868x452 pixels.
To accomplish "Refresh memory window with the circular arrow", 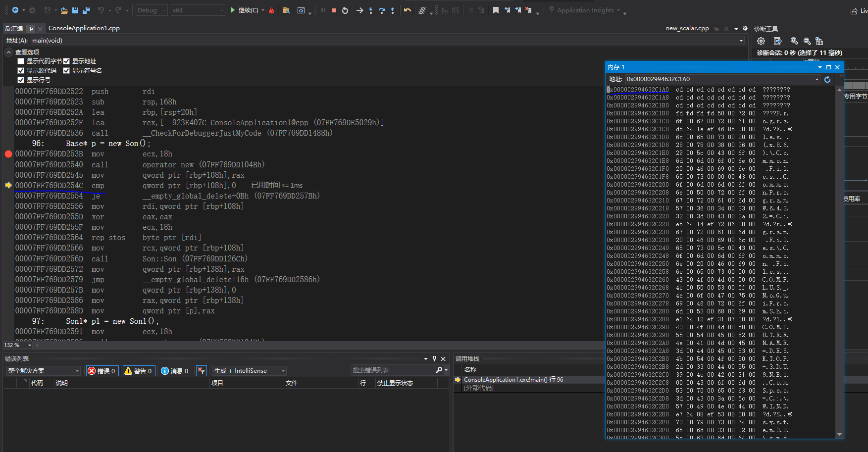I will (x=827, y=79).
